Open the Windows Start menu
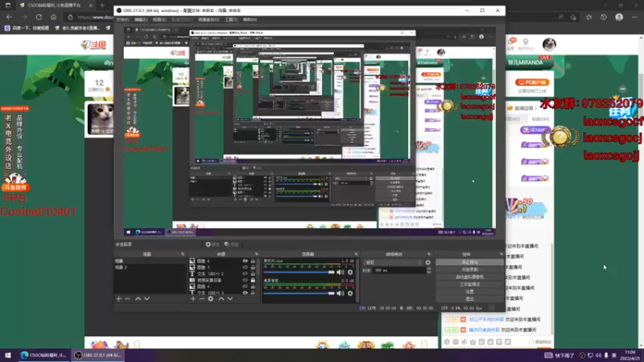Screen dimensions: 644x362 pyautogui.click(x=7, y=356)
